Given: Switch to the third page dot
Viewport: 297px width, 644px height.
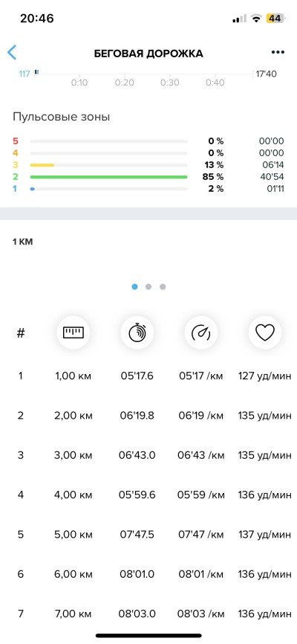Looking at the screenshot, I should [x=163, y=287].
